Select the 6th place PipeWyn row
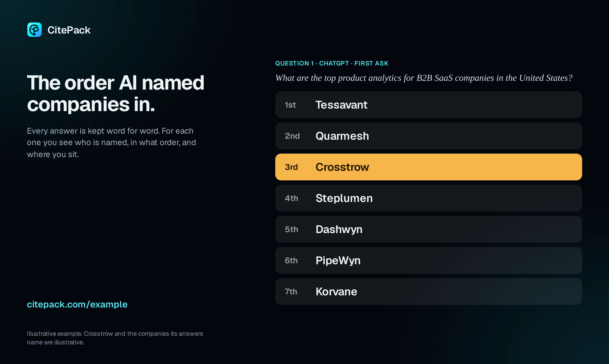 [429, 261]
